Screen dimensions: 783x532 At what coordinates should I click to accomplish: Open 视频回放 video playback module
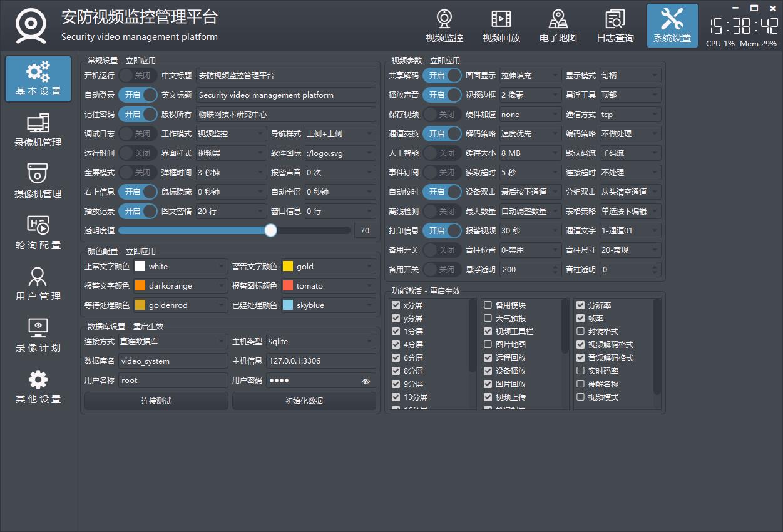point(501,26)
